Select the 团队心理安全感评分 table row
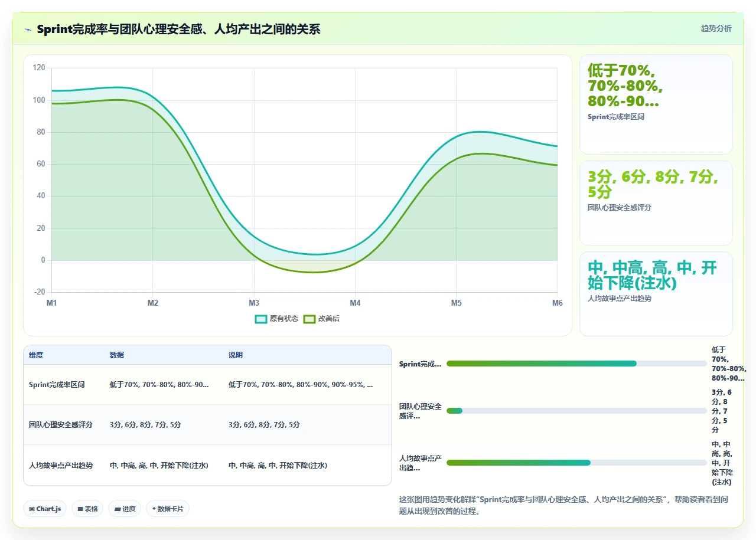 [207, 425]
